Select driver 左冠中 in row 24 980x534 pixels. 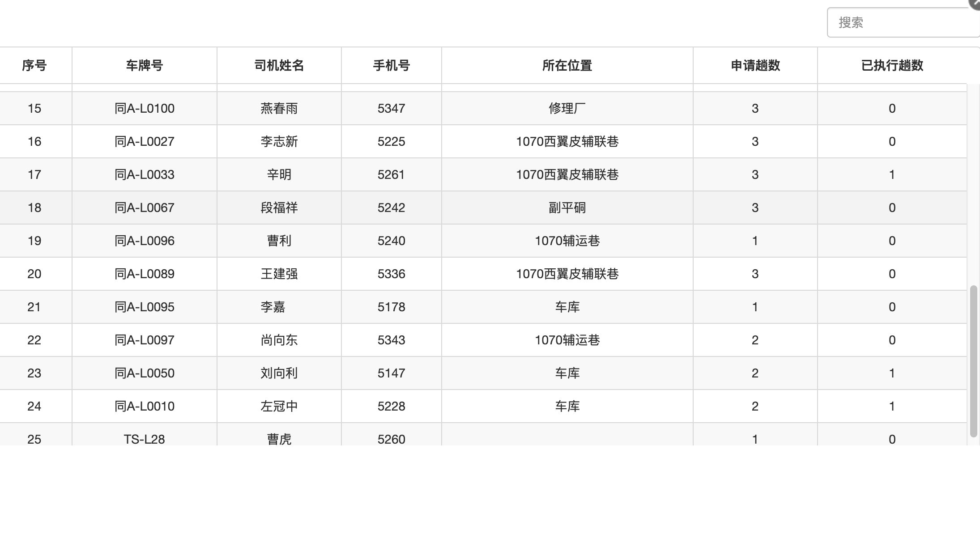tap(279, 407)
